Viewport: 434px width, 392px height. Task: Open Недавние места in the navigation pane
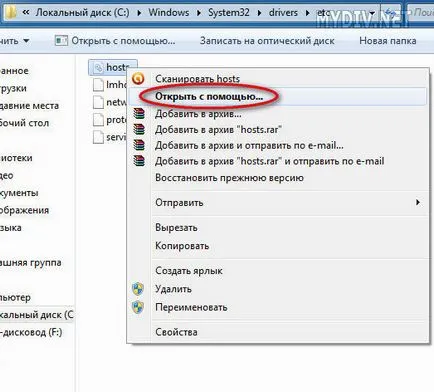(x=29, y=106)
